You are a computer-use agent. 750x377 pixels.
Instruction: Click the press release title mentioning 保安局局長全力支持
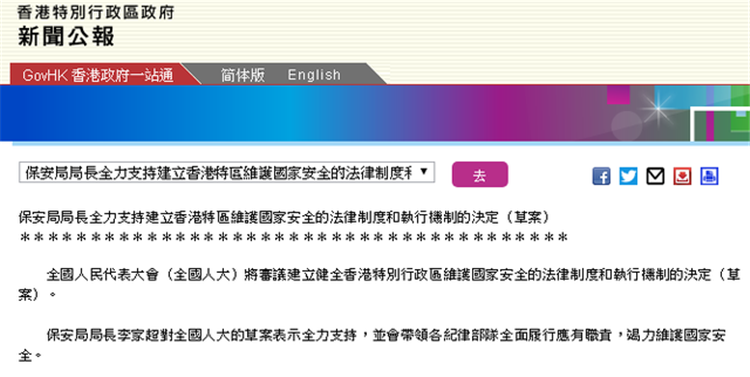[x=285, y=217]
